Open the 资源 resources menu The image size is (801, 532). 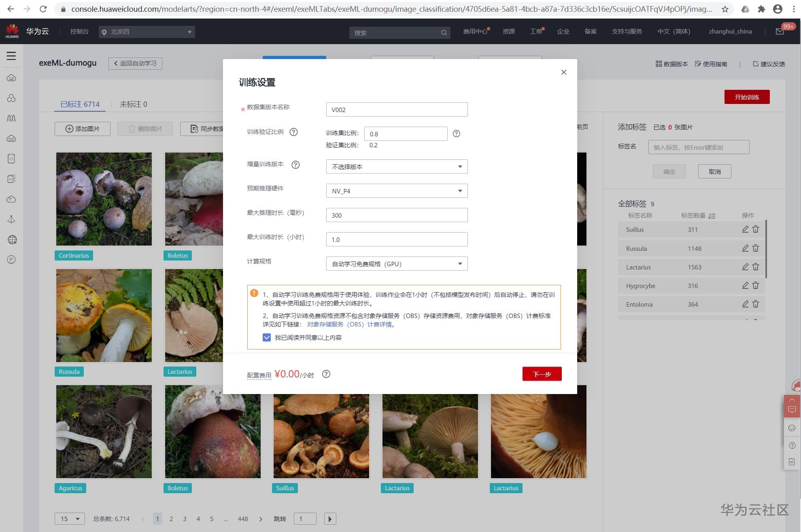[508, 32]
